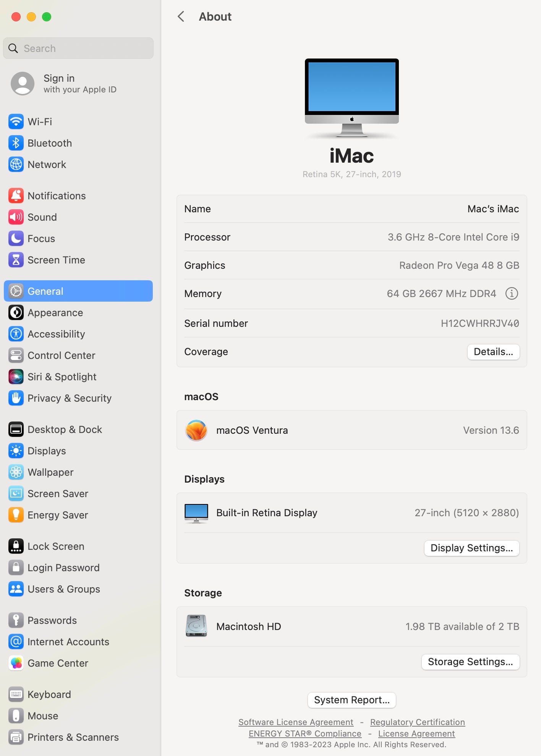Click the Details… coverage button
Screen dimensions: 541x756
(x=493, y=352)
